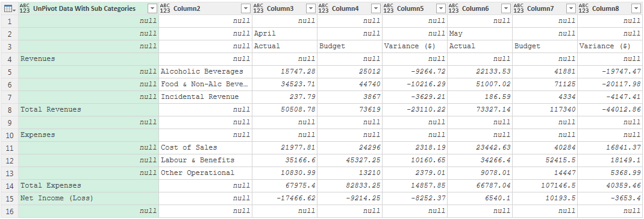This screenshot has height=219, width=644.
Task: Open filter dropdown for UnPivot Data column
Action: point(152,8)
